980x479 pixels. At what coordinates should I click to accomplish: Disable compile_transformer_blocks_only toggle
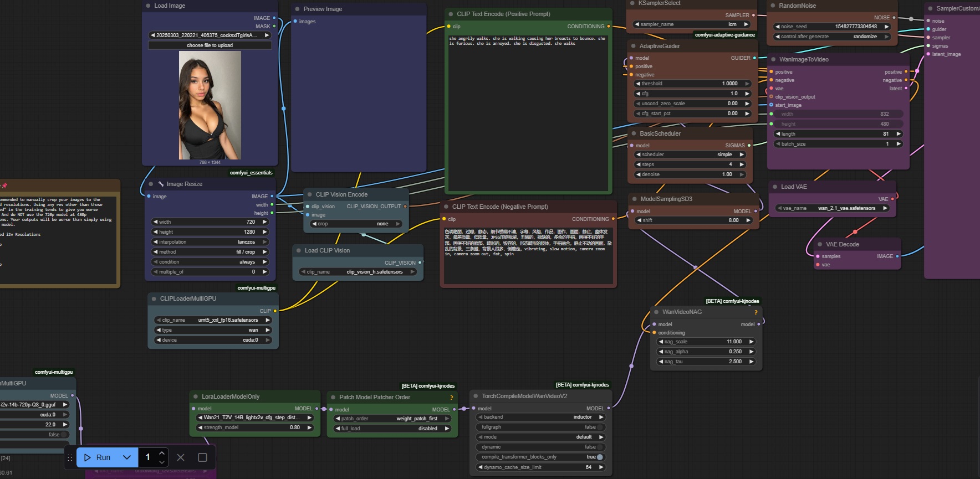pos(540,457)
